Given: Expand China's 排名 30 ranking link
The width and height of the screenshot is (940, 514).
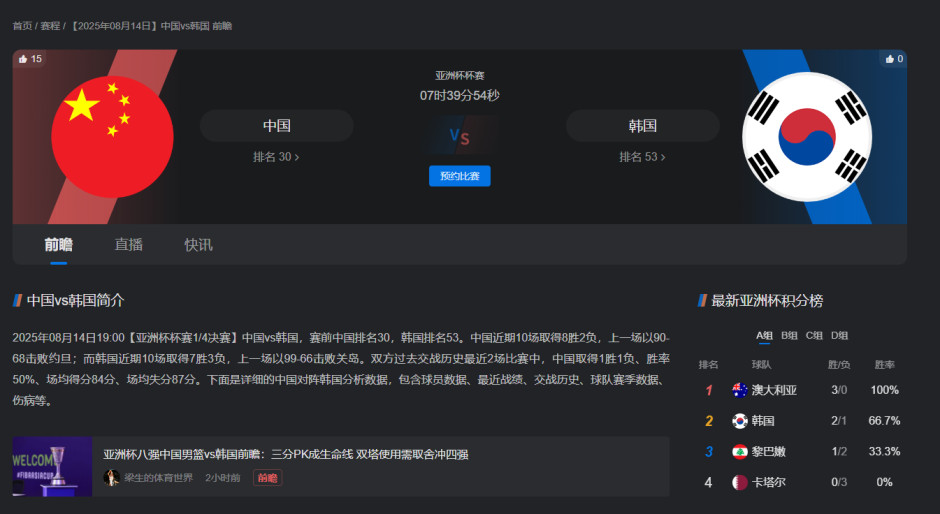Looking at the screenshot, I should click(x=276, y=157).
